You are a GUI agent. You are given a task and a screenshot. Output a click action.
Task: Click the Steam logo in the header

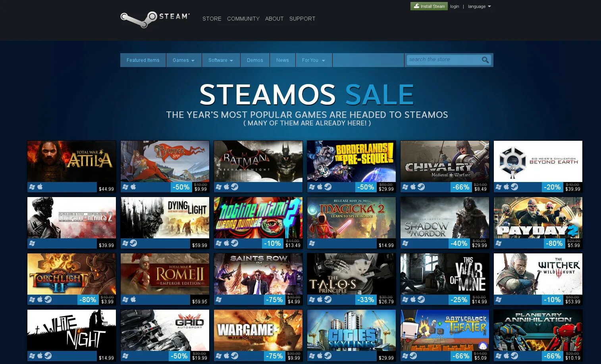[155, 19]
